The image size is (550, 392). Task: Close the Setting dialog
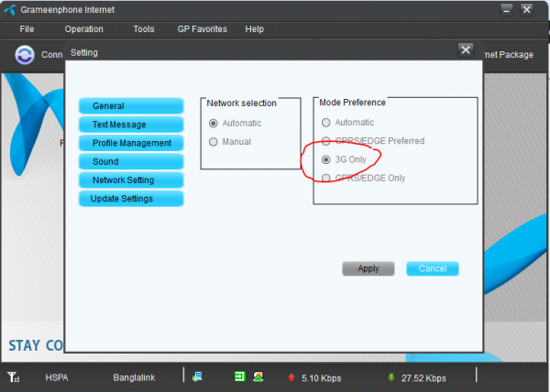[x=466, y=50]
